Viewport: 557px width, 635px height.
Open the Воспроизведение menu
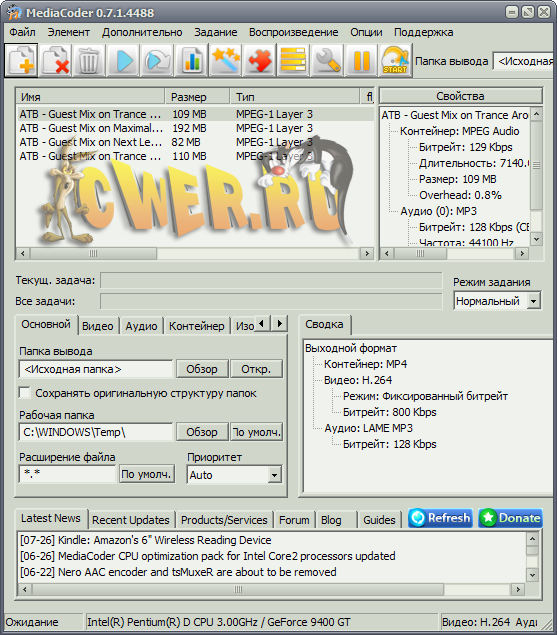(x=294, y=32)
